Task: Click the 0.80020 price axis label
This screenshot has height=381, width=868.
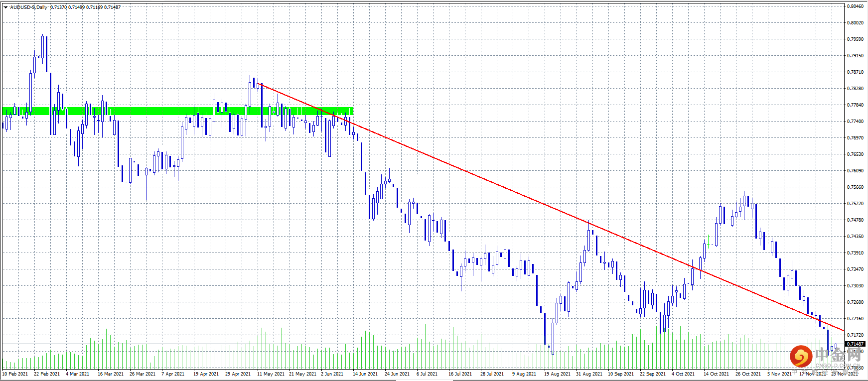Action: point(856,23)
